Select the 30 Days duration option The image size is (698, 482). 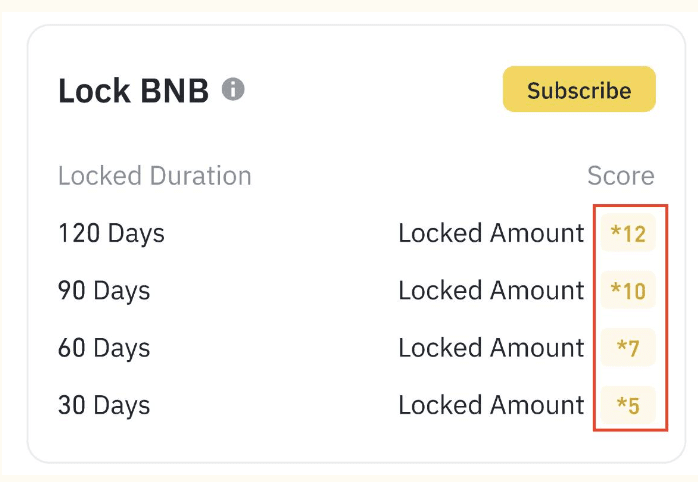(104, 405)
